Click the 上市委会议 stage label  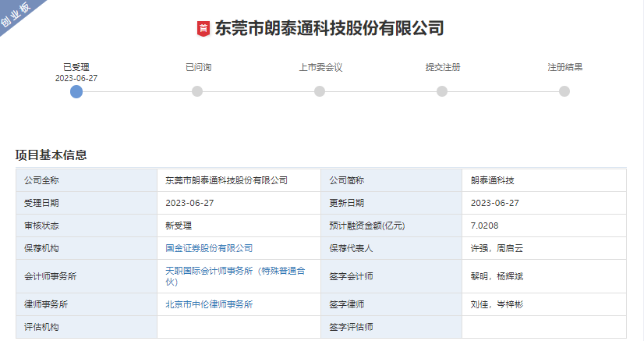coord(320,67)
